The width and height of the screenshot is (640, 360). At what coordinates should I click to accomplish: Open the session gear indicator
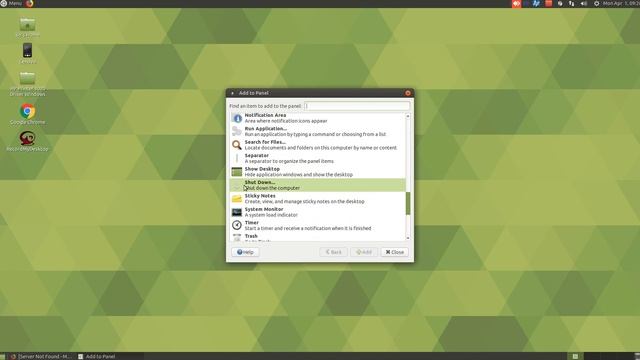(x=596, y=3)
